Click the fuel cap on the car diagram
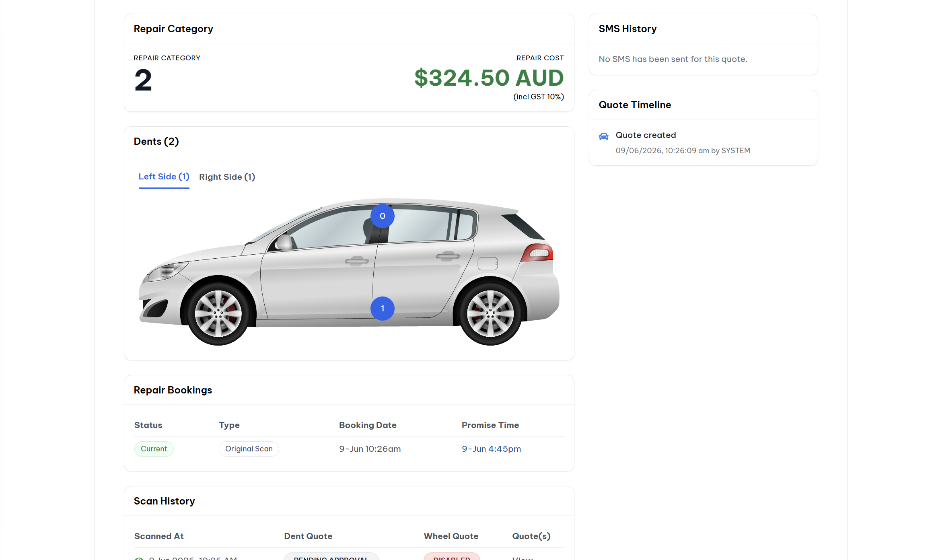932x560 pixels. pos(488,264)
